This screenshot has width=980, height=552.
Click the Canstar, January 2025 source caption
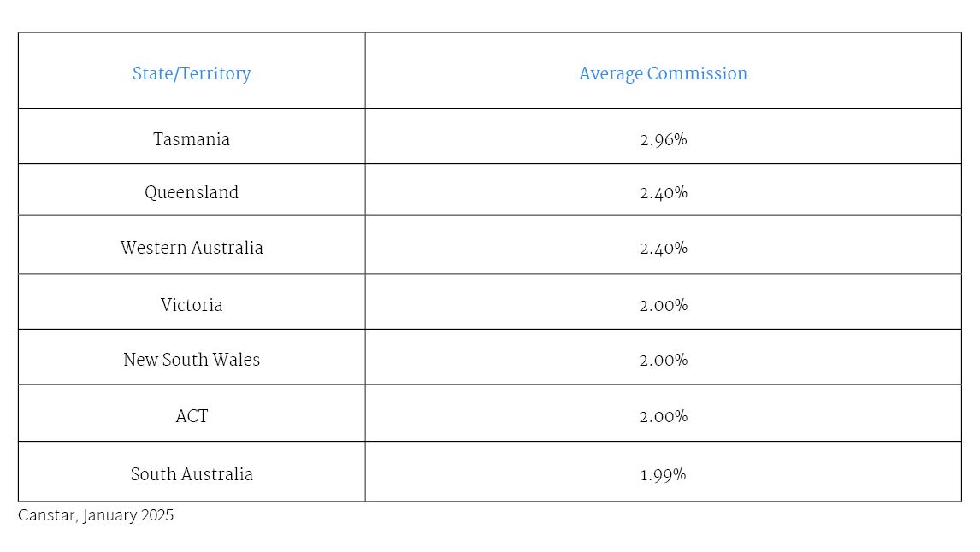[x=96, y=515]
